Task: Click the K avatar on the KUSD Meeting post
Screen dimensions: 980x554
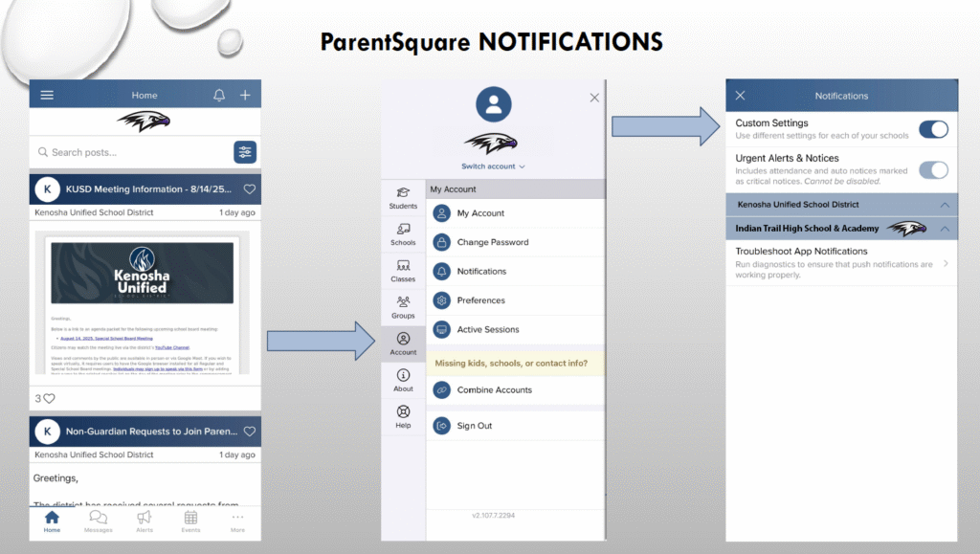Action: coord(48,189)
